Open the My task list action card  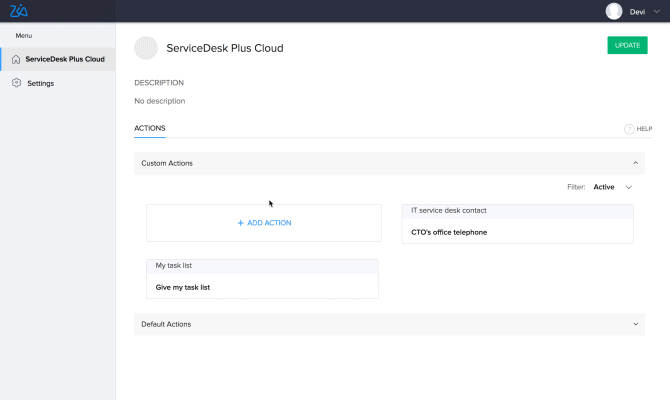(262, 279)
